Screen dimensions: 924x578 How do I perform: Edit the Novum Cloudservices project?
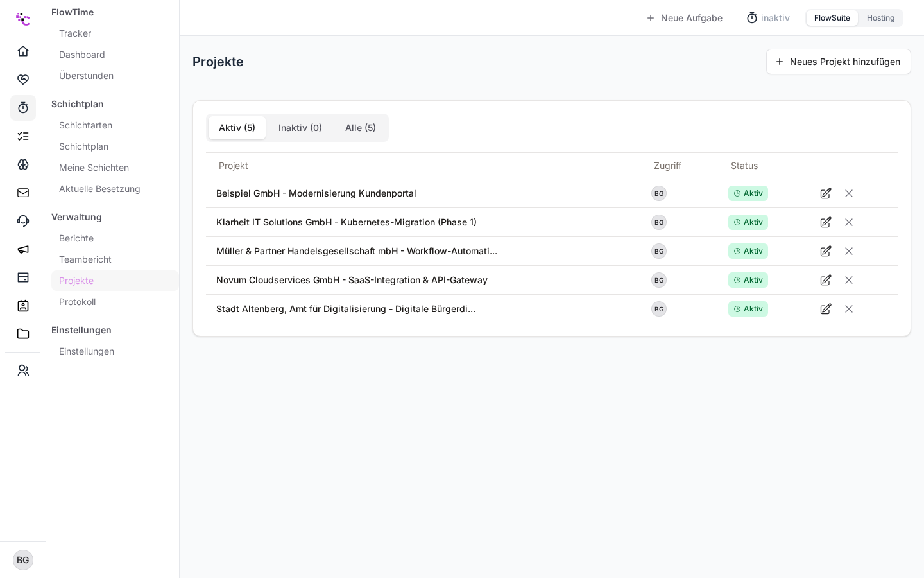pos(826,280)
